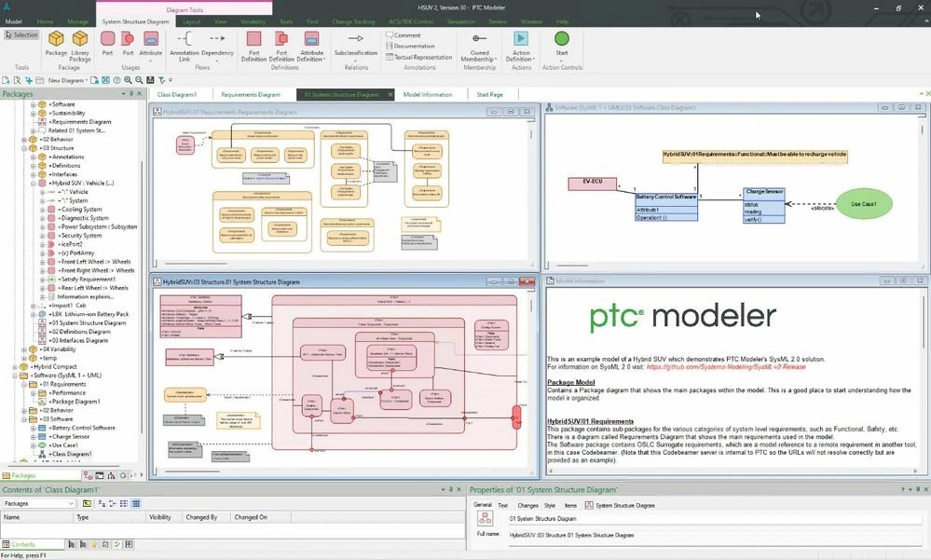
Task: Click the blue plus toolbar icon
Action: click(28, 80)
